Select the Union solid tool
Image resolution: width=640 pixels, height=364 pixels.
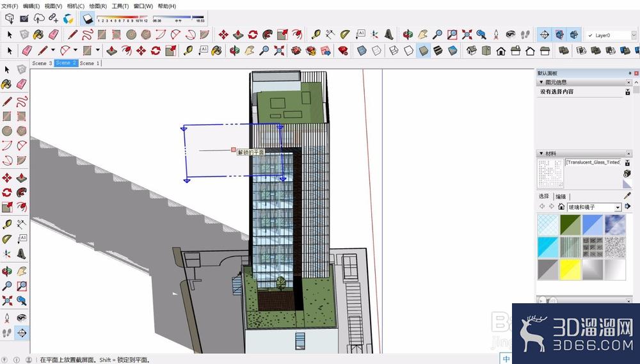point(596,51)
